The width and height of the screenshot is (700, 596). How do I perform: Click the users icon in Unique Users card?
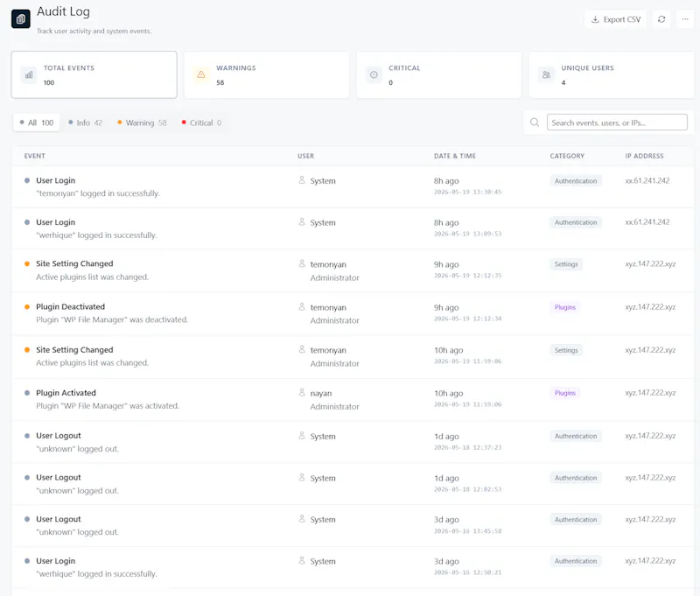[x=546, y=75]
